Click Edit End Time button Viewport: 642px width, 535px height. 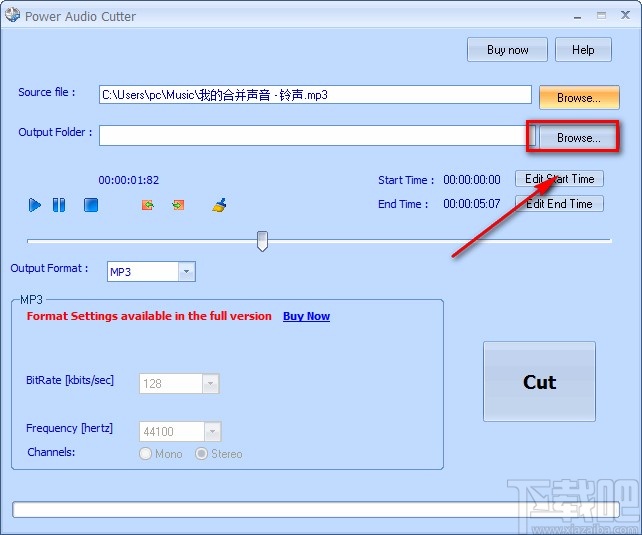coord(559,203)
